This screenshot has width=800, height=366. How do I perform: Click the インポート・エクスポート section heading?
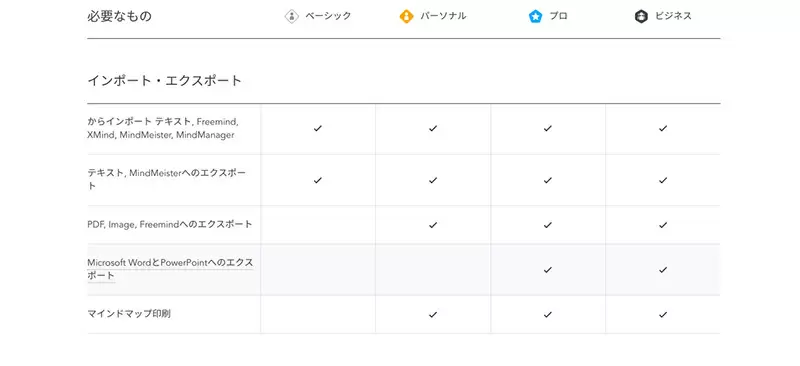click(164, 81)
